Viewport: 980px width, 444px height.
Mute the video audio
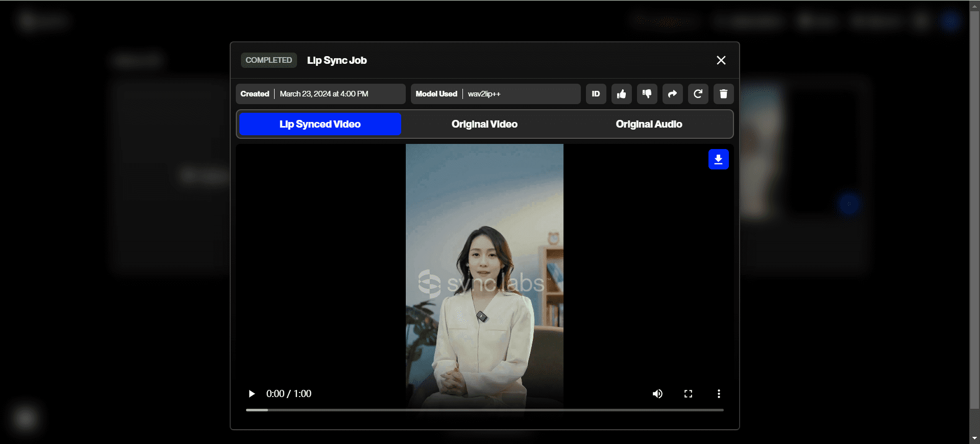coord(657,393)
